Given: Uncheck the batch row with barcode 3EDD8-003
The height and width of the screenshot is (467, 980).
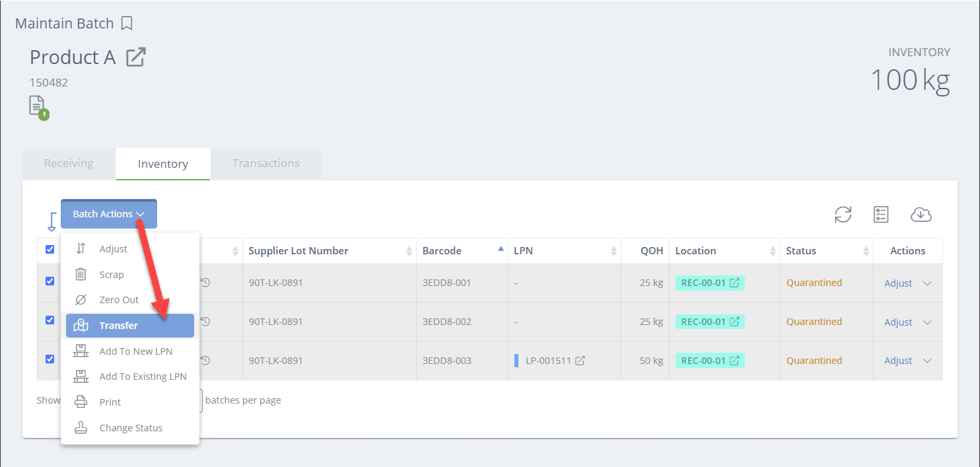Looking at the screenshot, I should tap(50, 359).
